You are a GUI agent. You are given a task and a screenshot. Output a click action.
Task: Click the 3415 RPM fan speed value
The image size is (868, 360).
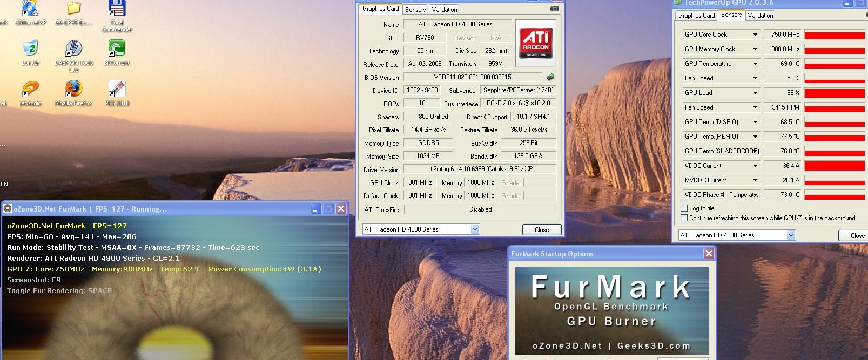[783, 107]
